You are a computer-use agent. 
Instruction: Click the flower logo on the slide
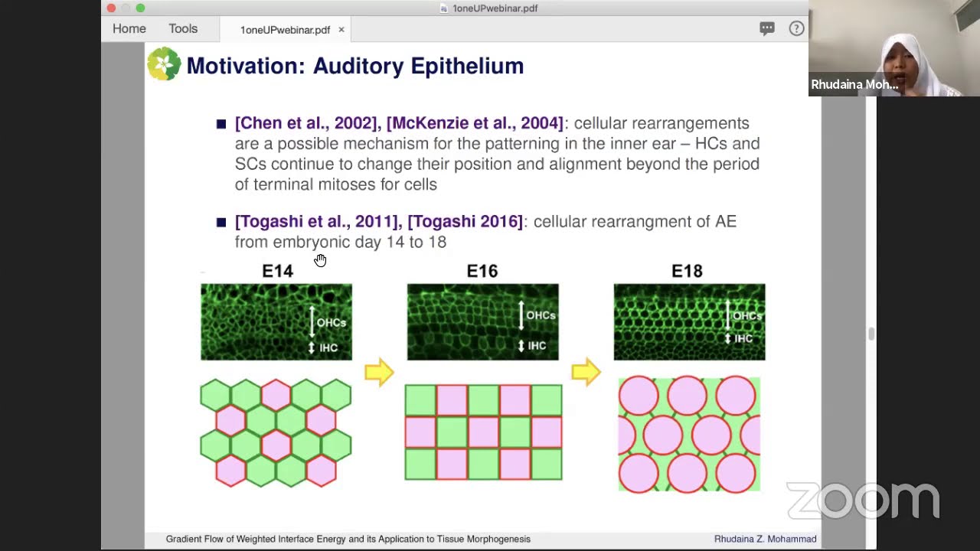164,64
